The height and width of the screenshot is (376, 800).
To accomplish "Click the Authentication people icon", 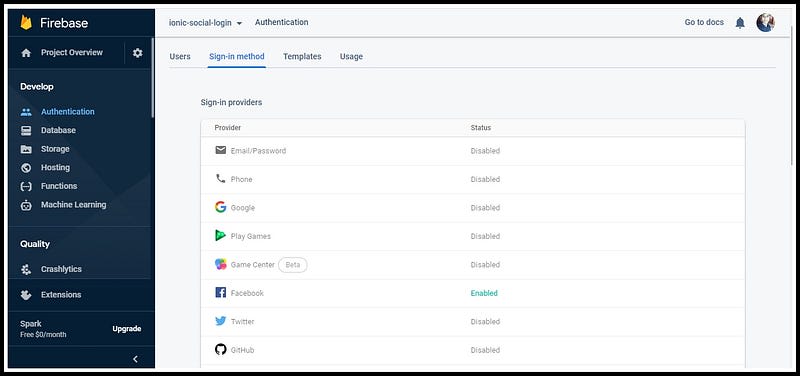I will pyautogui.click(x=26, y=112).
